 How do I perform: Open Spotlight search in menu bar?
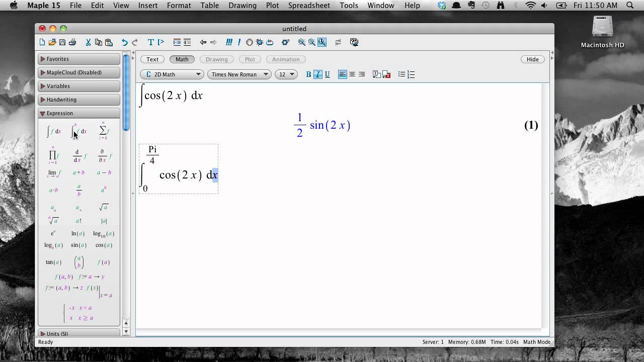coord(630,6)
